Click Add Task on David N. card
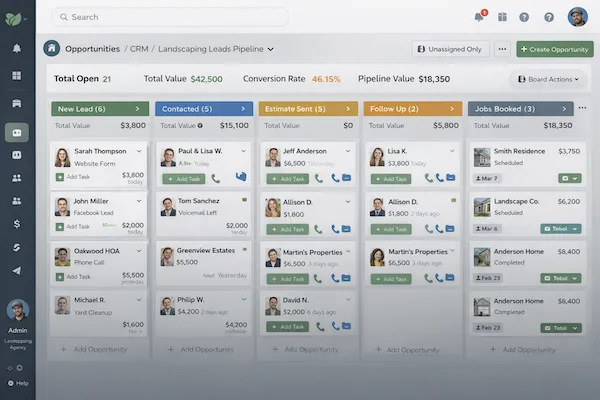Viewport: 600px width, 400px height. [287, 327]
